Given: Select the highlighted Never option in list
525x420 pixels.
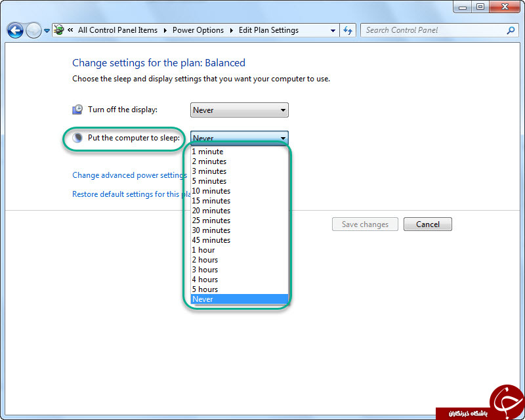Looking at the screenshot, I should [x=239, y=299].
